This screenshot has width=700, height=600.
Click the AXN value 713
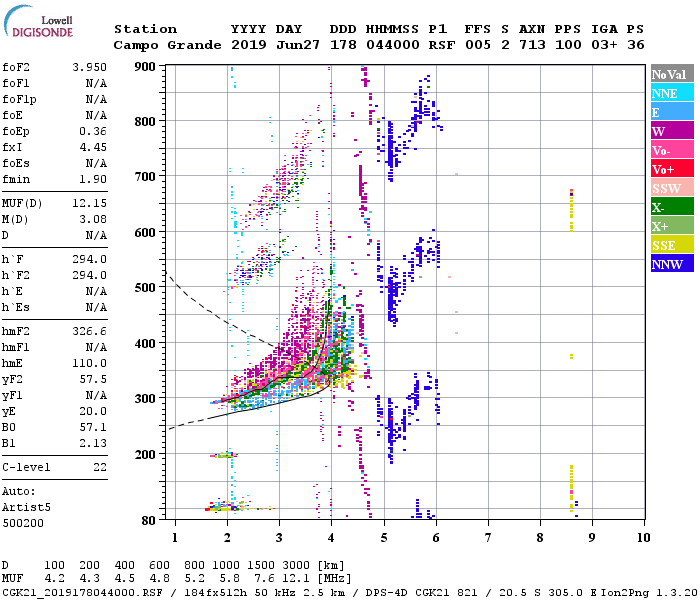pos(532,45)
